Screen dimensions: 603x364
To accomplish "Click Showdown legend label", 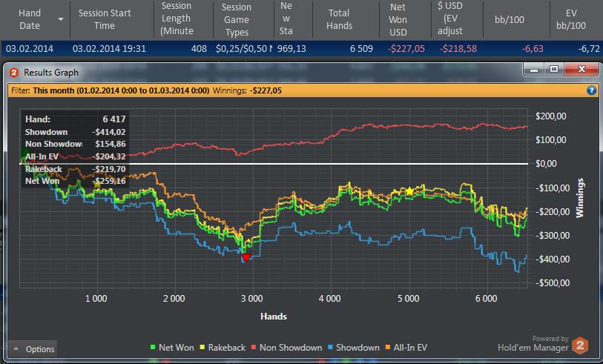I will point(357,348).
